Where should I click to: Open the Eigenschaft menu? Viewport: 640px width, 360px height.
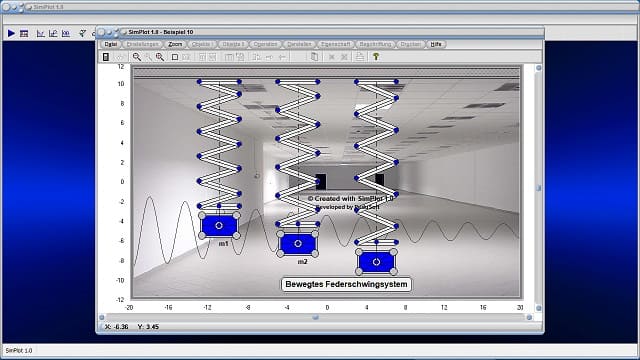coord(336,44)
